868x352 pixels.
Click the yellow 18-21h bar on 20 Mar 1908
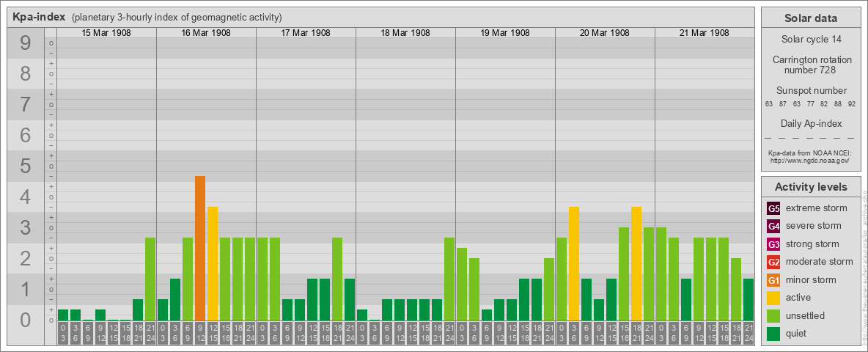[x=636, y=263]
